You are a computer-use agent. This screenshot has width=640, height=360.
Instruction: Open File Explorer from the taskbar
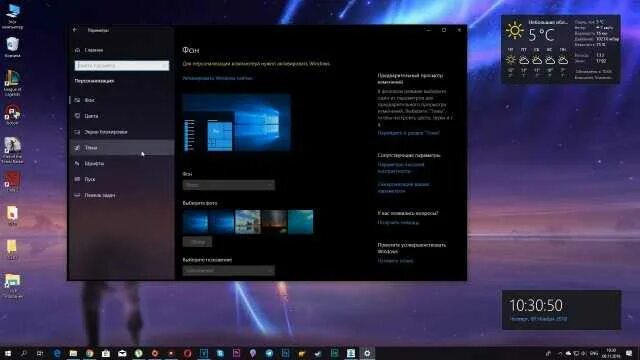click(x=73, y=353)
